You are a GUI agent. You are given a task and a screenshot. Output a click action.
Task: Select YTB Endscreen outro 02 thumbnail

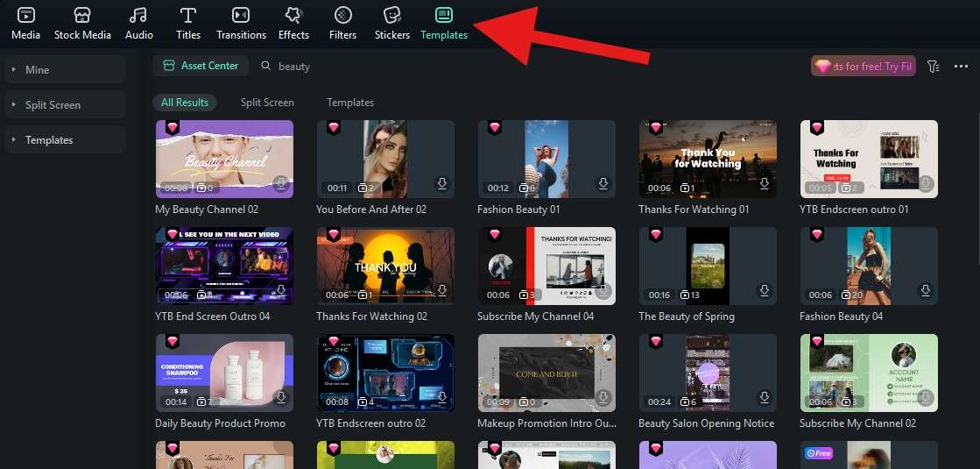coord(385,373)
